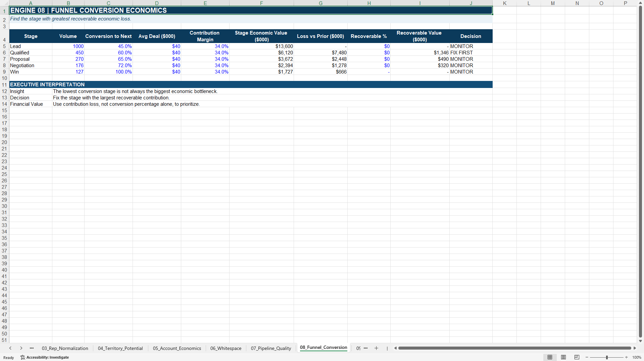
Task: Open the 07_Pipeline_Quality sheet tab
Action: pos(271,348)
